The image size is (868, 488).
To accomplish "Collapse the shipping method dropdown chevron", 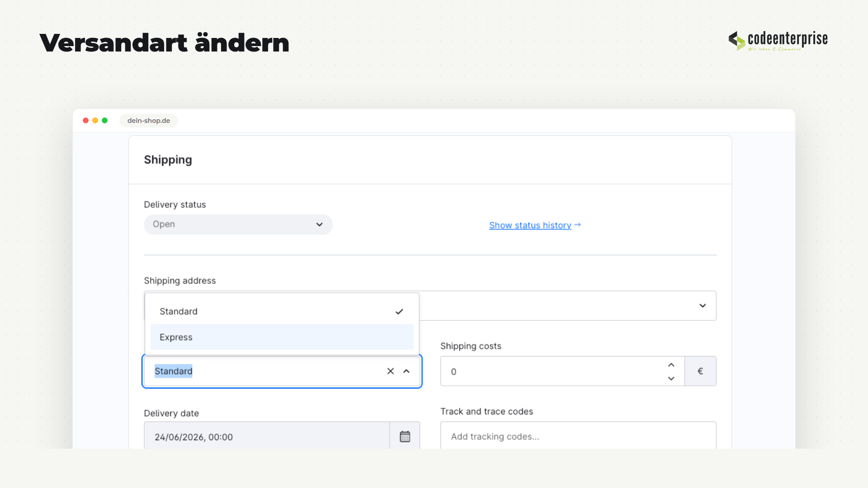I will (x=406, y=371).
